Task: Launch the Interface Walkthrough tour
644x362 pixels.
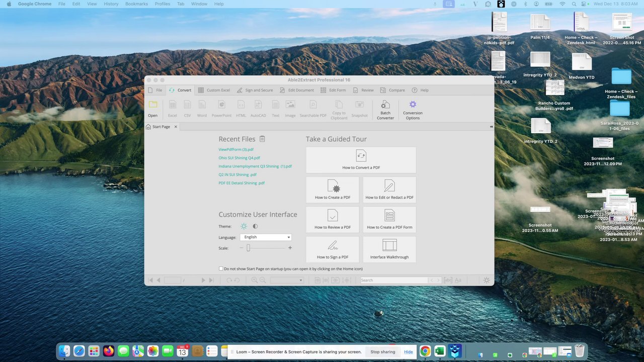Action: [x=389, y=249]
